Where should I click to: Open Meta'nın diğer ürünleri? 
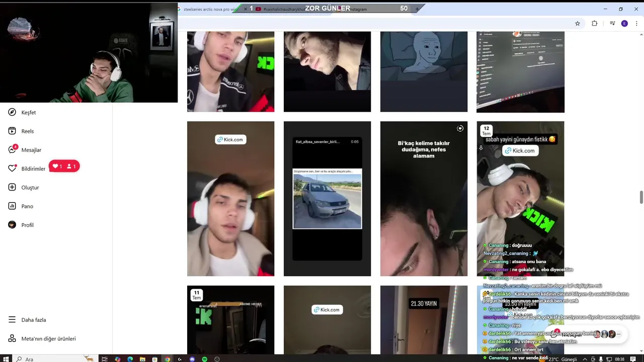coord(42,338)
